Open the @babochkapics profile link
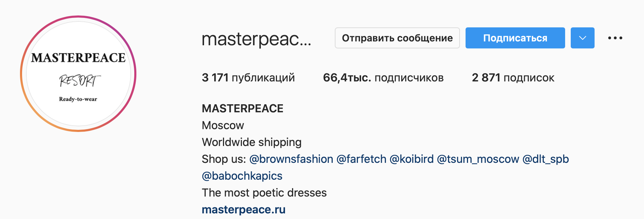 click(x=242, y=176)
